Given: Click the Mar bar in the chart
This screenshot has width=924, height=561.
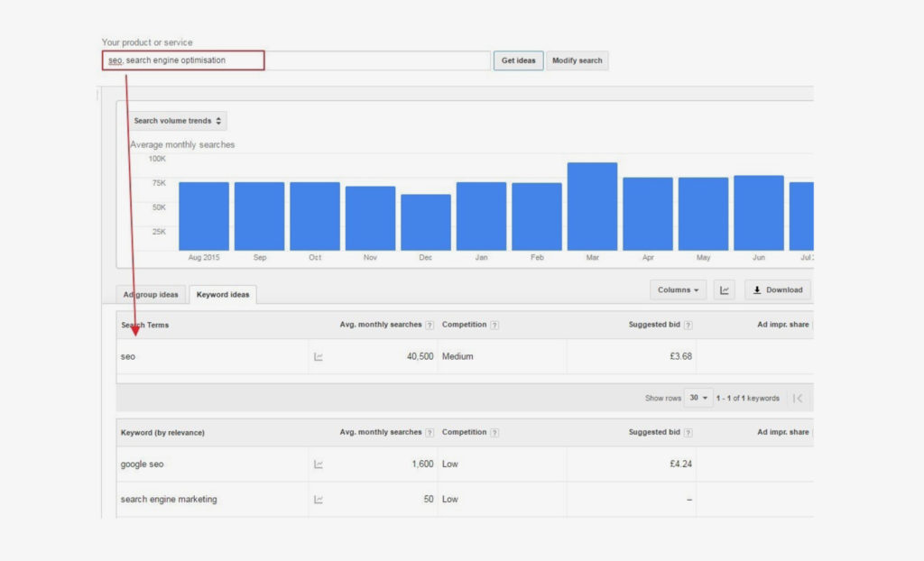Looking at the screenshot, I should (592, 207).
